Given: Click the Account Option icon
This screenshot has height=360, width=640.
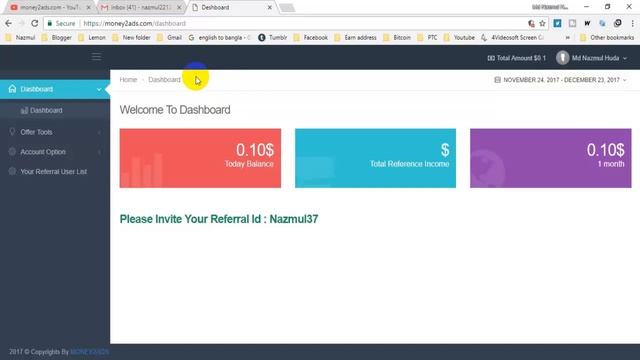Looking at the screenshot, I should click(x=12, y=151).
